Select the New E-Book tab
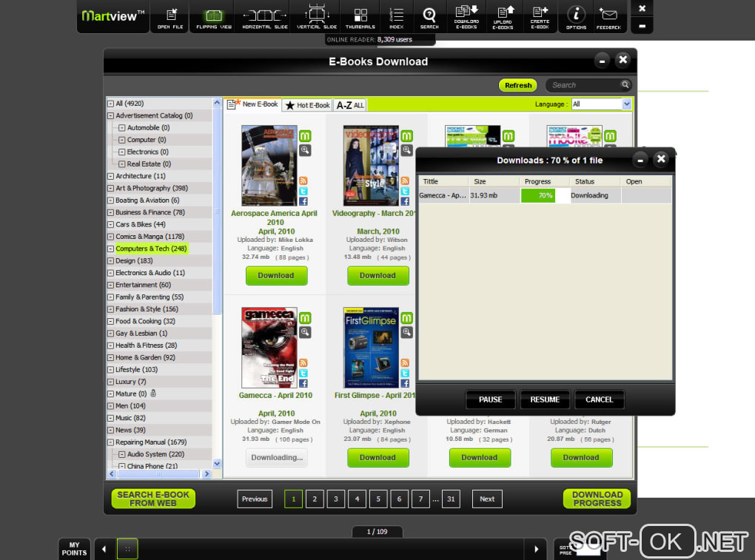This screenshot has height=560, width=755. click(x=253, y=104)
